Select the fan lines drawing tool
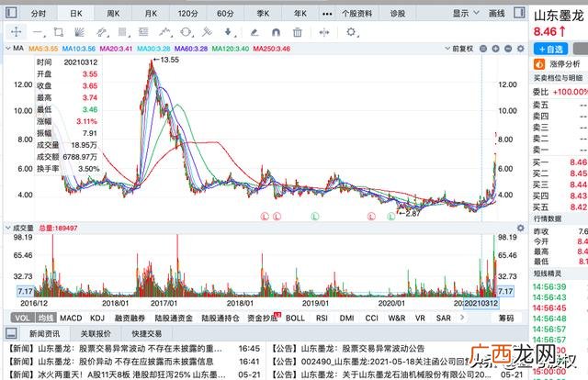This screenshot has width=588, height=380. pyautogui.click(x=79, y=32)
